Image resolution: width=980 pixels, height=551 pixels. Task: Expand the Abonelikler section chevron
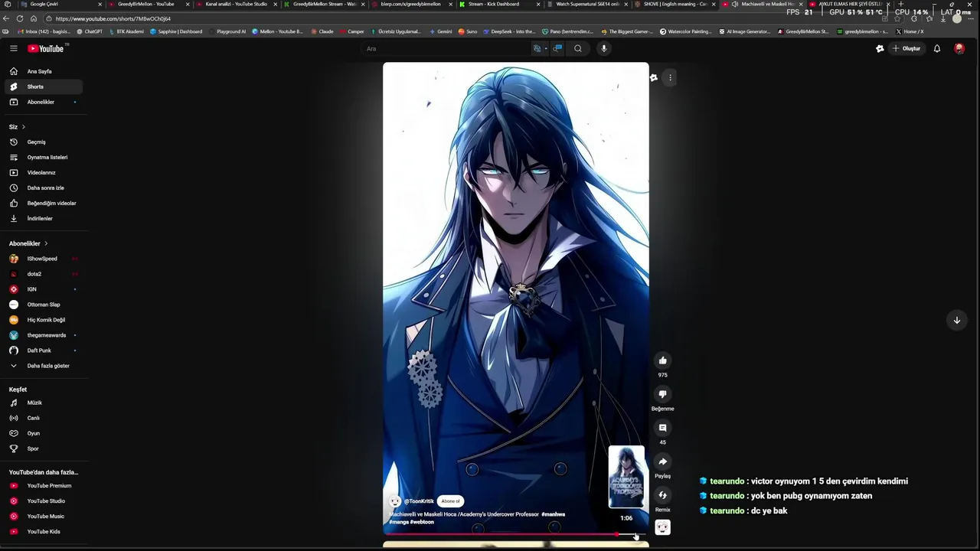pos(46,243)
